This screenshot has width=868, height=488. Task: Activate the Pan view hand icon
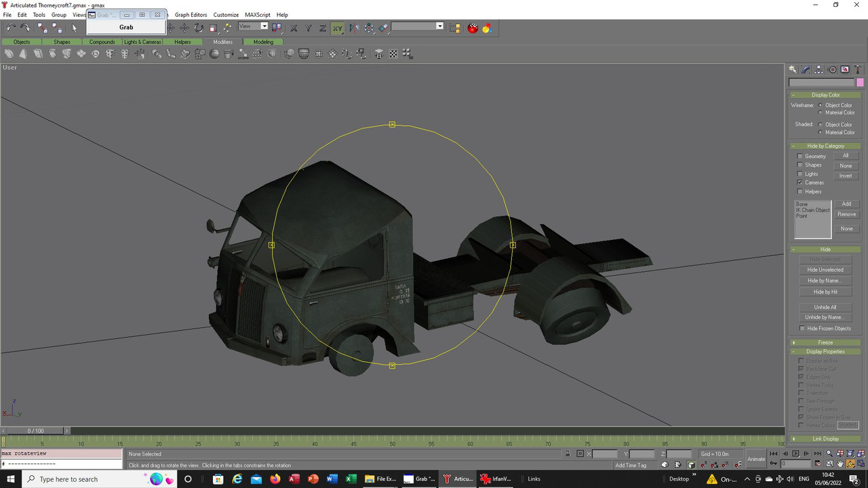coord(841,464)
